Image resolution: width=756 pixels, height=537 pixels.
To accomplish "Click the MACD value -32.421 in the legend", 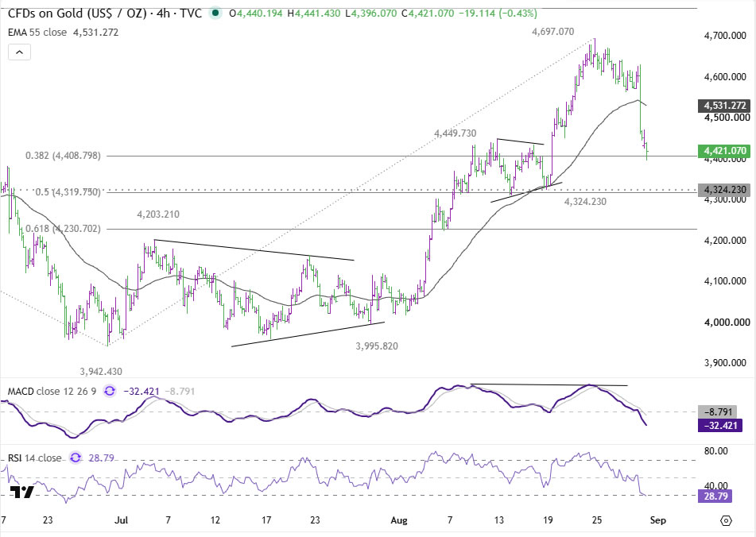I will pyautogui.click(x=142, y=391).
